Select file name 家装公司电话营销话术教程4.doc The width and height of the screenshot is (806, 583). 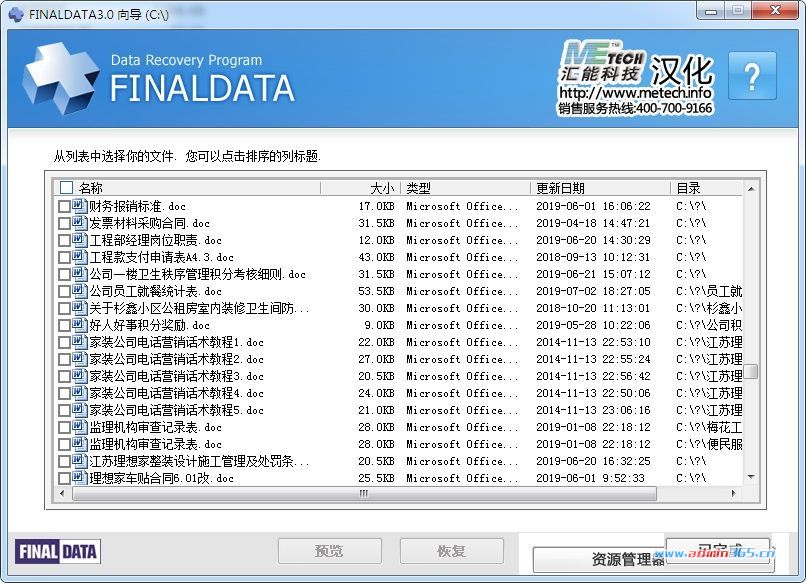(x=176, y=393)
